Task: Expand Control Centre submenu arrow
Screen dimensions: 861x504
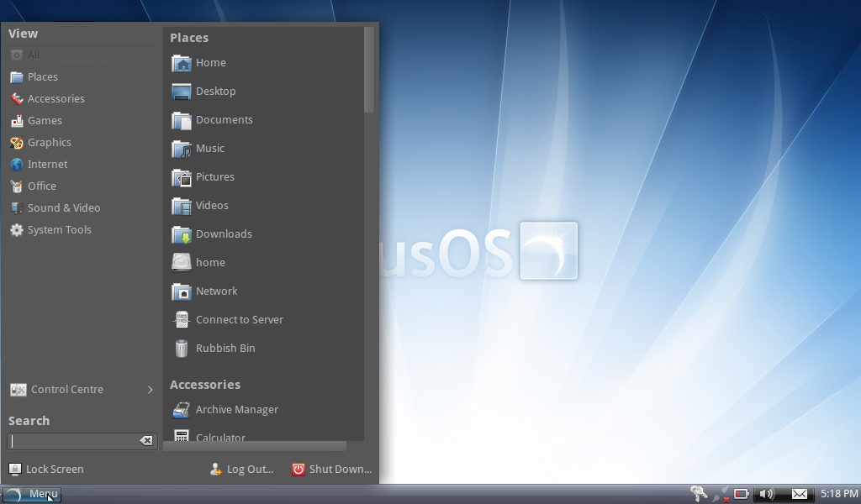Action: pyautogui.click(x=150, y=390)
